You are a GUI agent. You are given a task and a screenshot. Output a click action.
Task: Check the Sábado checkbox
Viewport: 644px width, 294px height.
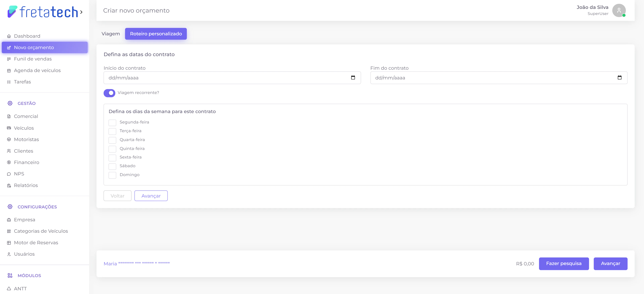[112, 166]
